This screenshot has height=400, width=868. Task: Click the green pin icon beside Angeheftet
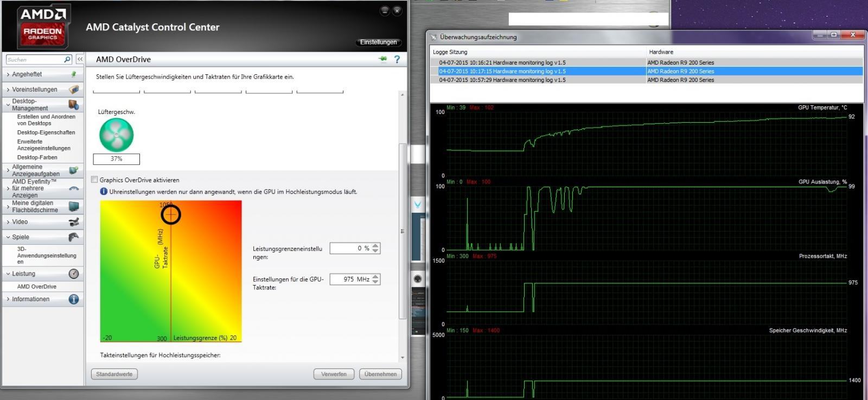(74, 74)
